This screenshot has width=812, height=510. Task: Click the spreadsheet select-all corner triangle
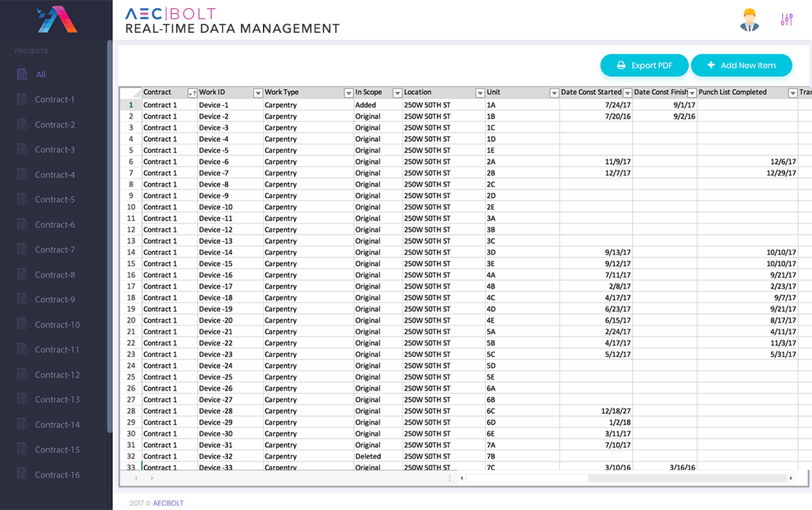135,93
